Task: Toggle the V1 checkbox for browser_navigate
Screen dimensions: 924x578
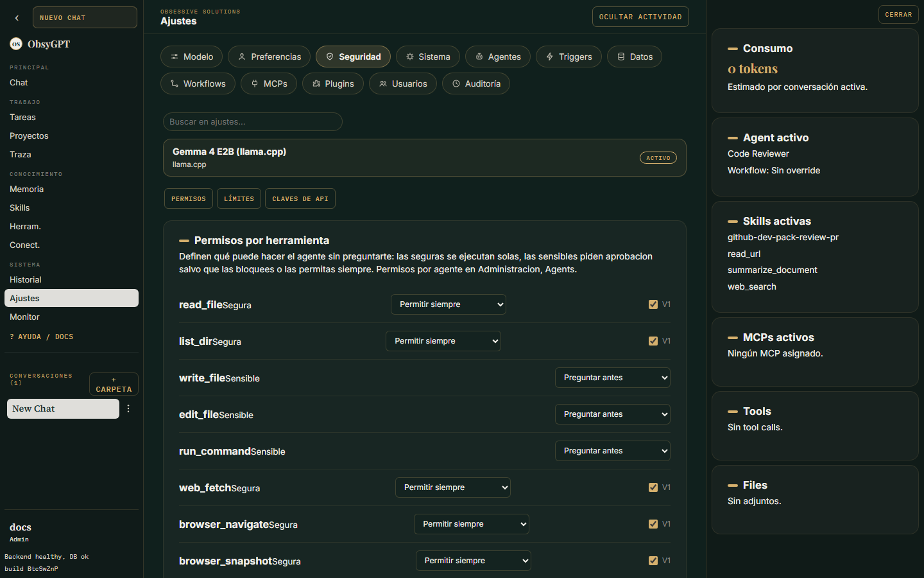Action: coord(653,524)
